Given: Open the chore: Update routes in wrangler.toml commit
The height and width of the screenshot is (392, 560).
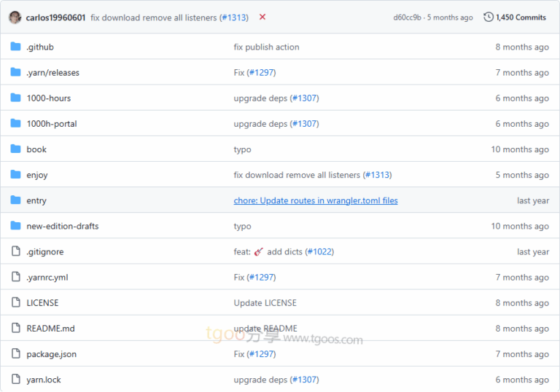Looking at the screenshot, I should pos(315,200).
